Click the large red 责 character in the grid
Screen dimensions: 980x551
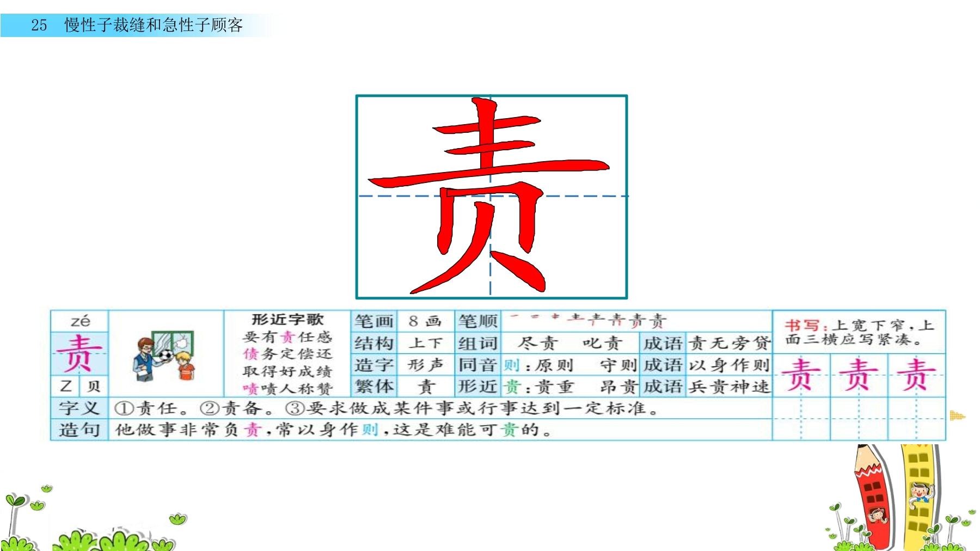click(488, 196)
